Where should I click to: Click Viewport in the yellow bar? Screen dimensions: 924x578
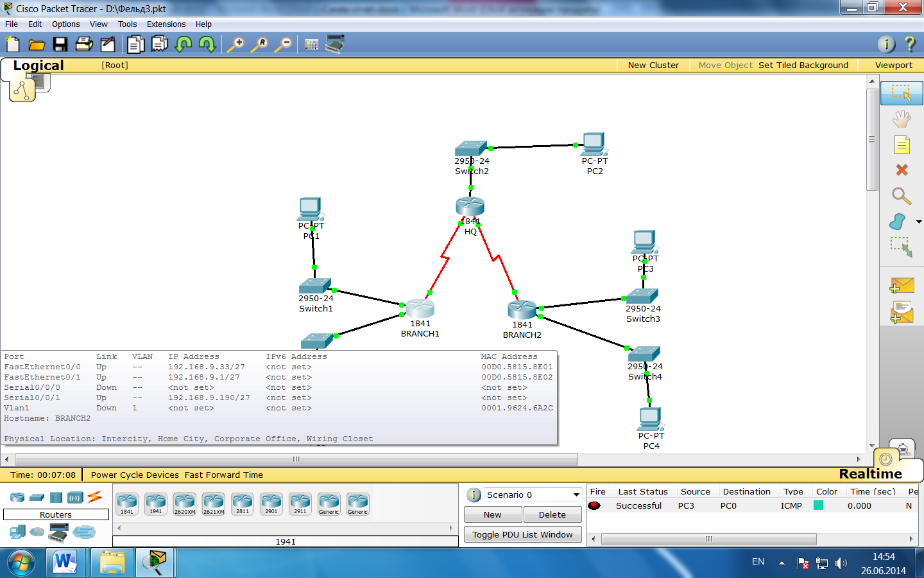(x=893, y=65)
